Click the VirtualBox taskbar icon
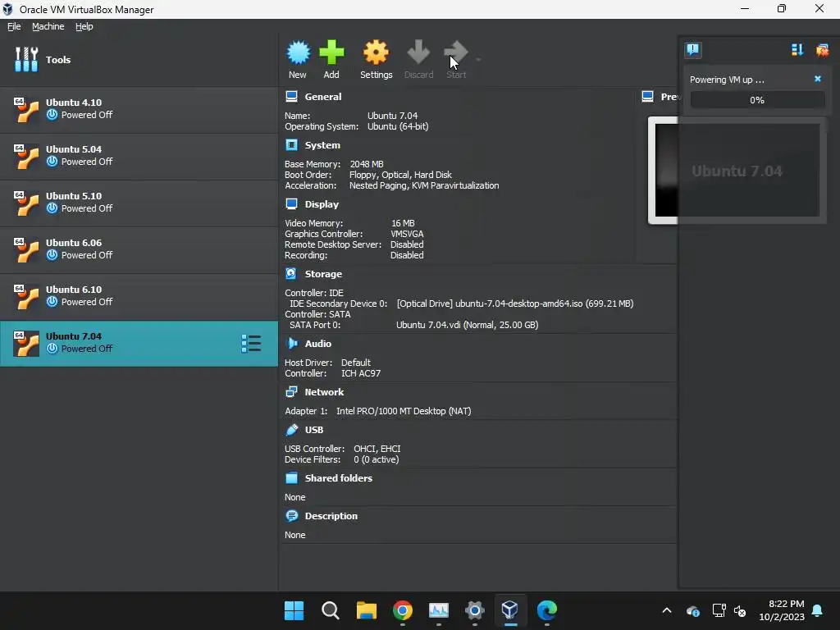Image resolution: width=840 pixels, height=630 pixels. pos(510,610)
